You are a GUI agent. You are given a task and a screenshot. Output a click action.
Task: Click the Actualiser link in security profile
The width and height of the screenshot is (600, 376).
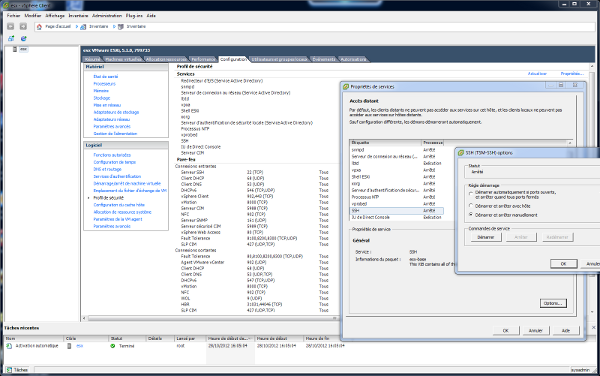pos(537,73)
